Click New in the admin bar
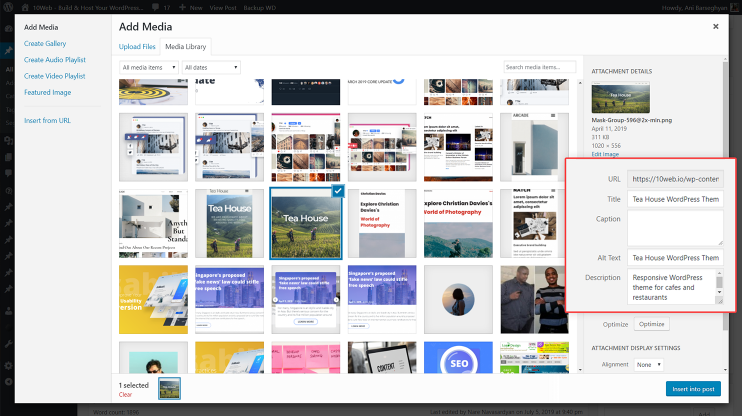742x416 pixels. pos(191,8)
